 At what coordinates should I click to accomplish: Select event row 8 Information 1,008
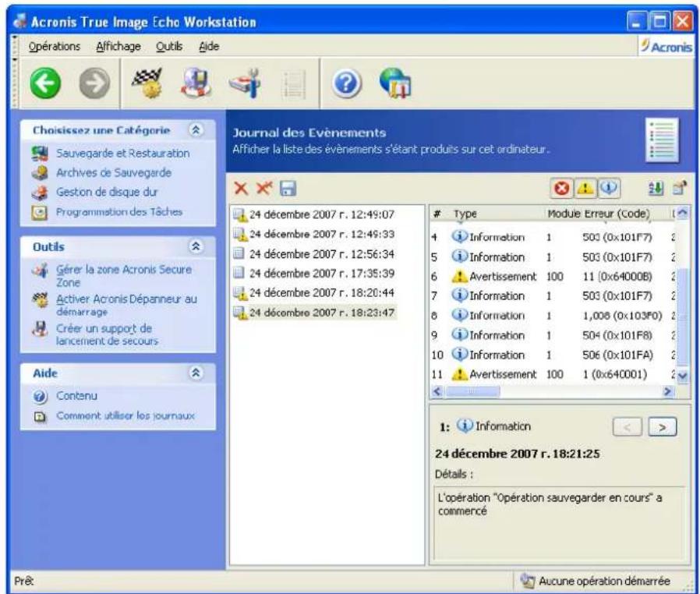[553, 316]
